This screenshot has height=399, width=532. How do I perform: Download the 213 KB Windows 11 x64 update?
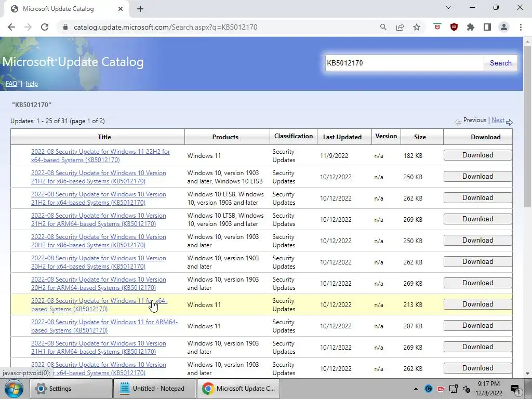tap(477, 304)
